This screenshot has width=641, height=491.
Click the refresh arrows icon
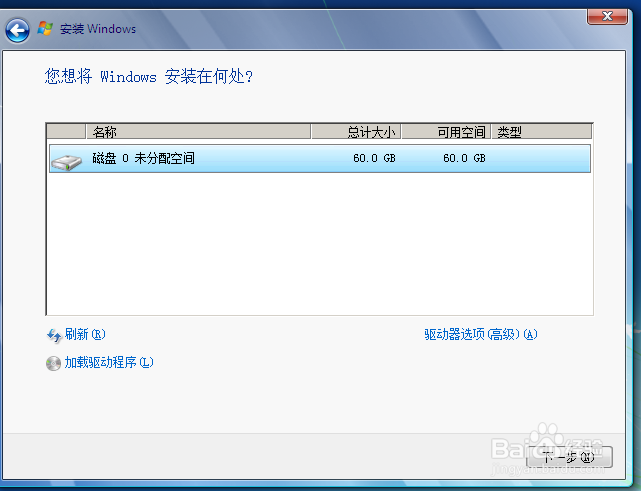pos(54,336)
